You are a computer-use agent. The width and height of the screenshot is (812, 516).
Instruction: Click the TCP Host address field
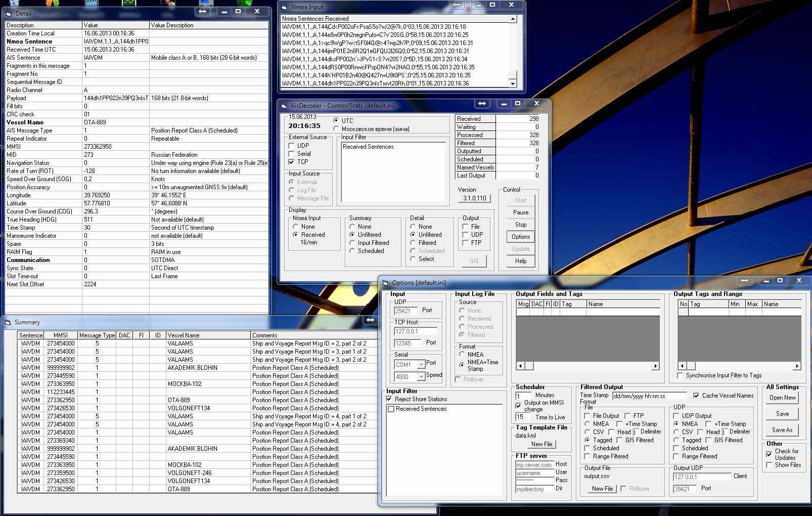click(x=416, y=331)
